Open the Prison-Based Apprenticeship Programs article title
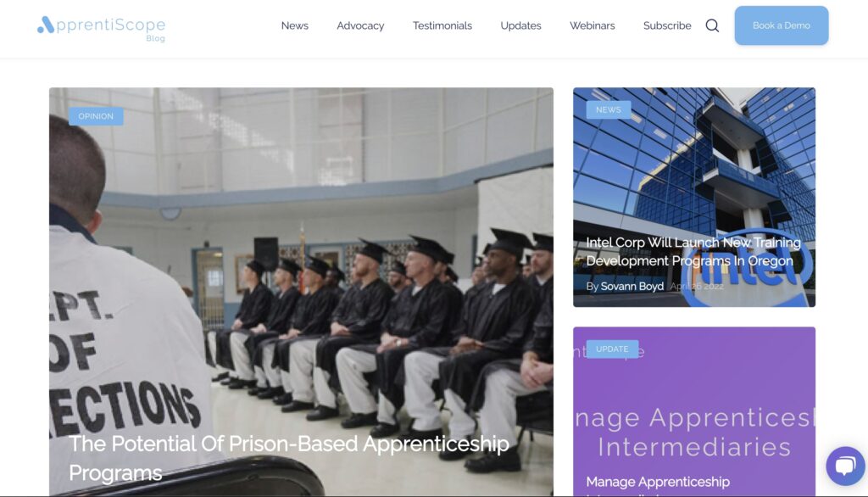This screenshot has width=868, height=497. (288, 458)
